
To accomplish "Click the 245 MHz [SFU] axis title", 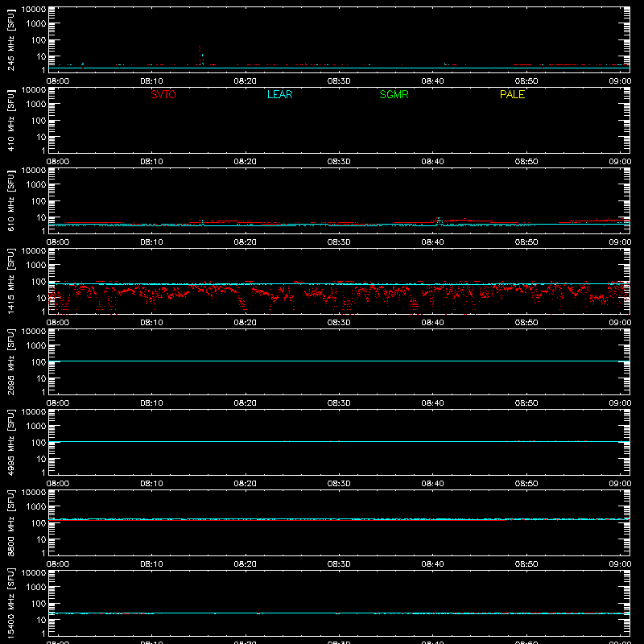I will click(10, 39).
